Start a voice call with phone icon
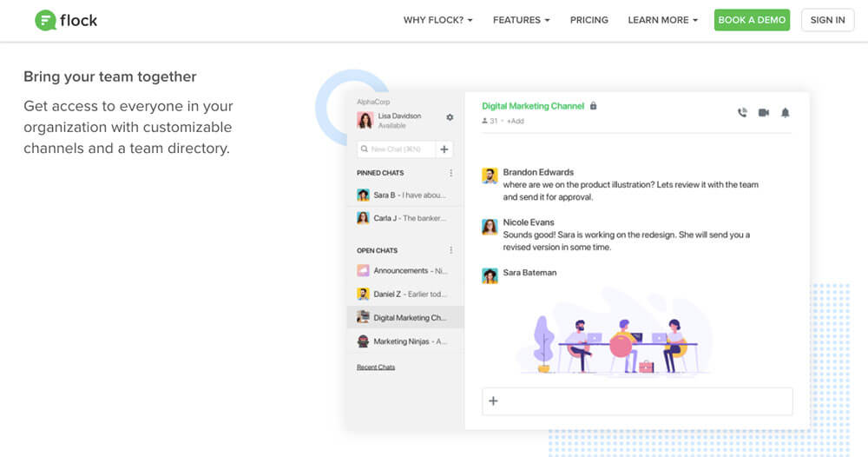This screenshot has height=457, width=868. point(742,112)
